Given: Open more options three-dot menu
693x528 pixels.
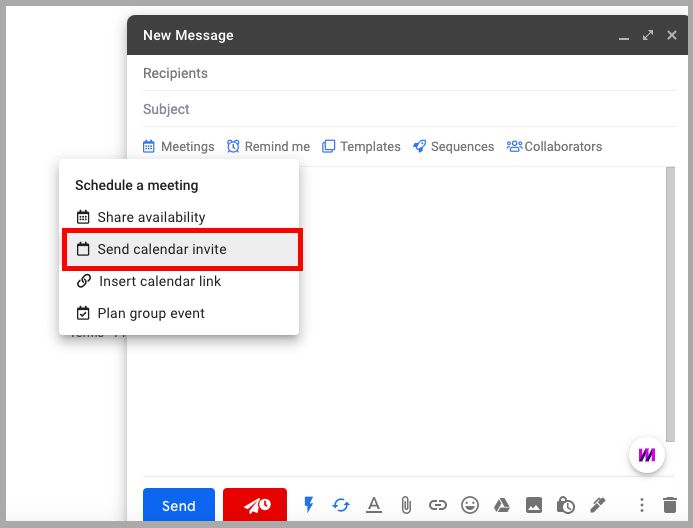Looking at the screenshot, I should click(642, 505).
